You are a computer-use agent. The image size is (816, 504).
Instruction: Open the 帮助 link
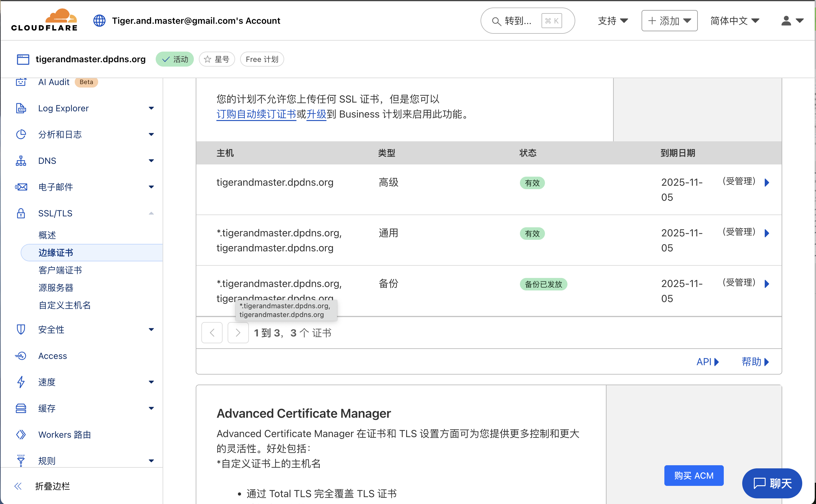(755, 362)
